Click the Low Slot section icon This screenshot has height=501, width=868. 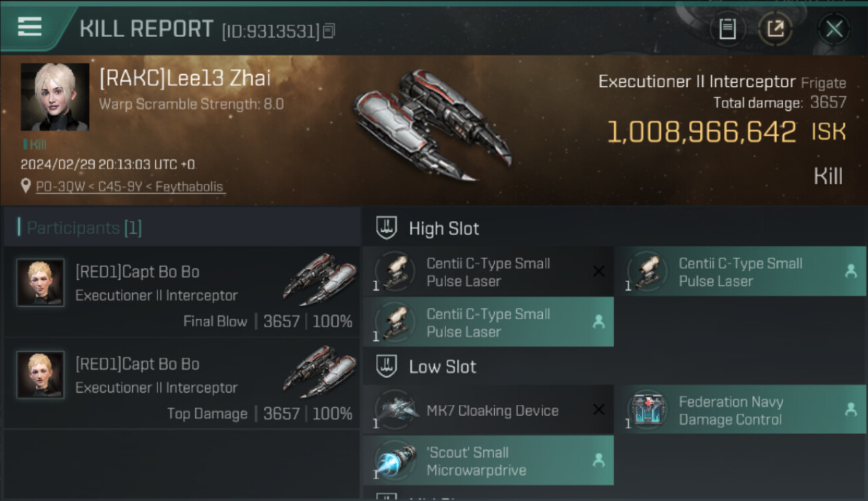click(x=387, y=367)
